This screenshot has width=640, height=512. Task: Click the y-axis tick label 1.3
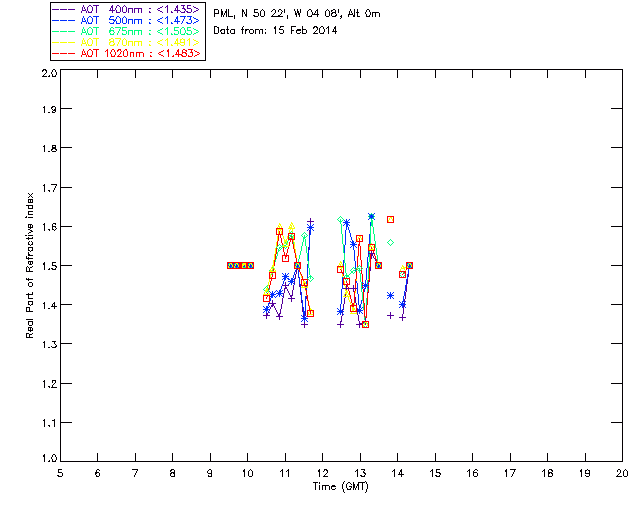(x=49, y=345)
